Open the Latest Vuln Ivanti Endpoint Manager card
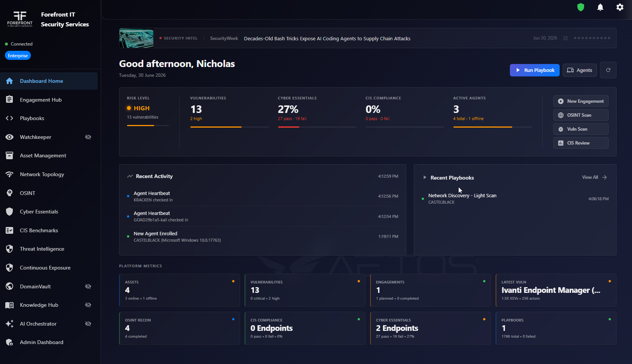Screen dimensions: 632x364 point(556,290)
